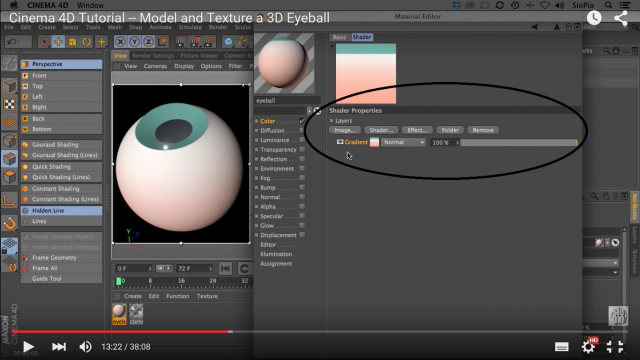Enable the Diffusion channel checkbox
Screen dimensions: 640x360
[x=302, y=131]
